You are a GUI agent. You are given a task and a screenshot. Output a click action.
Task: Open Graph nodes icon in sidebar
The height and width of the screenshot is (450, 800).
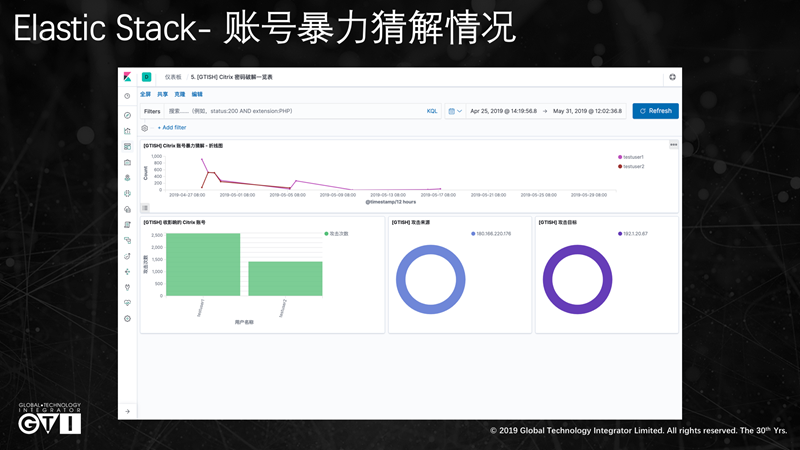point(127,271)
